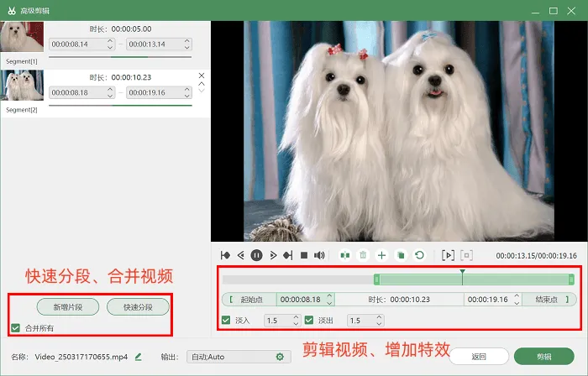The height and width of the screenshot is (376, 588).
Task: Decrease Segment[1] end time 00:00:13.14
Action: pos(187,47)
